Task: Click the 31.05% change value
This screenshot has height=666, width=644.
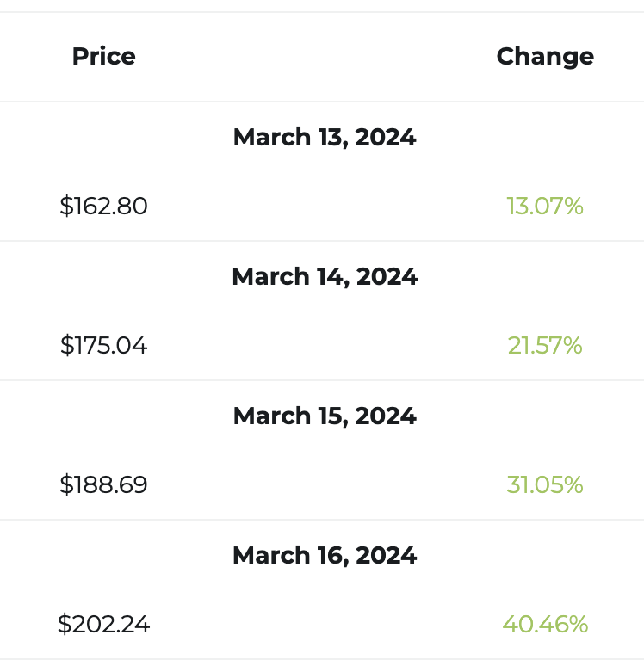Action: [545, 485]
